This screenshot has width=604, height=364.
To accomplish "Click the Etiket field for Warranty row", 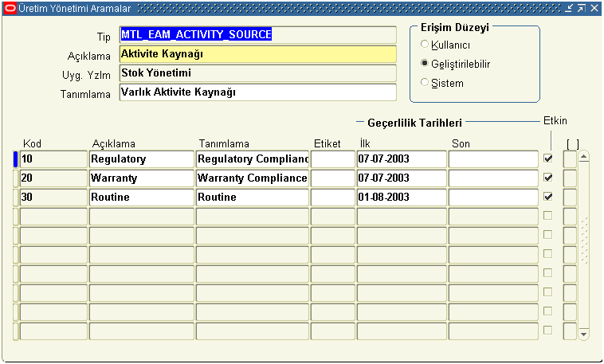I will pyautogui.click(x=332, y=178).
